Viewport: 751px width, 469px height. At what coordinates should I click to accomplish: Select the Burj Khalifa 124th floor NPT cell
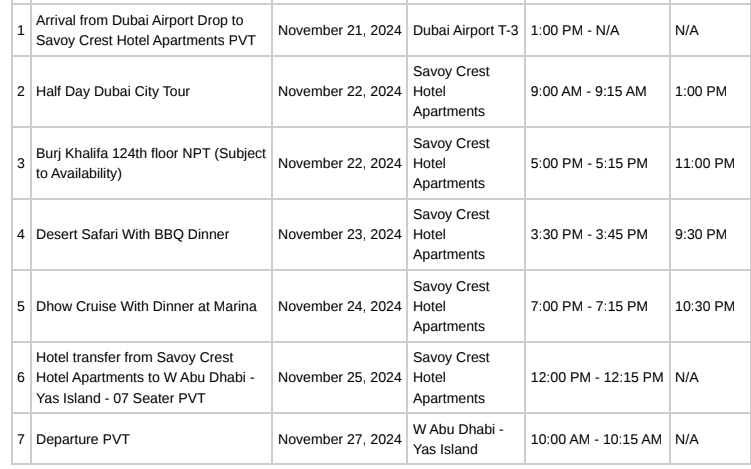point(151,163)
